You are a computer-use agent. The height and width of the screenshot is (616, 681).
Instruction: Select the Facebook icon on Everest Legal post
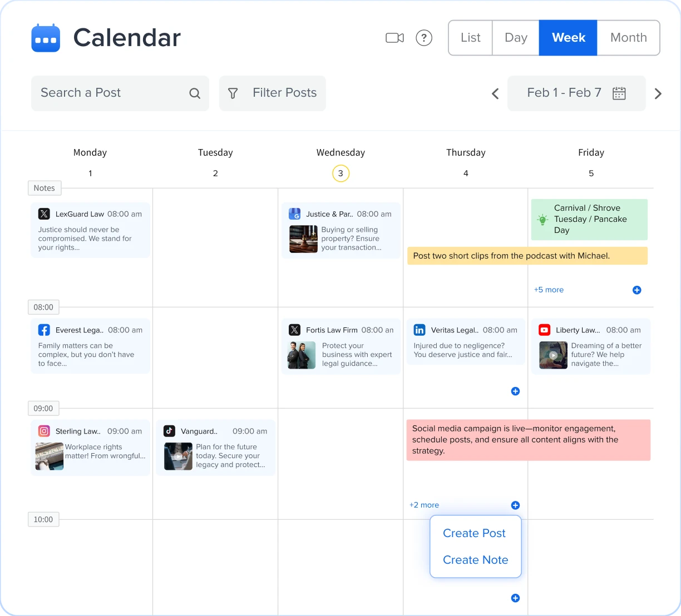point(44,330)
